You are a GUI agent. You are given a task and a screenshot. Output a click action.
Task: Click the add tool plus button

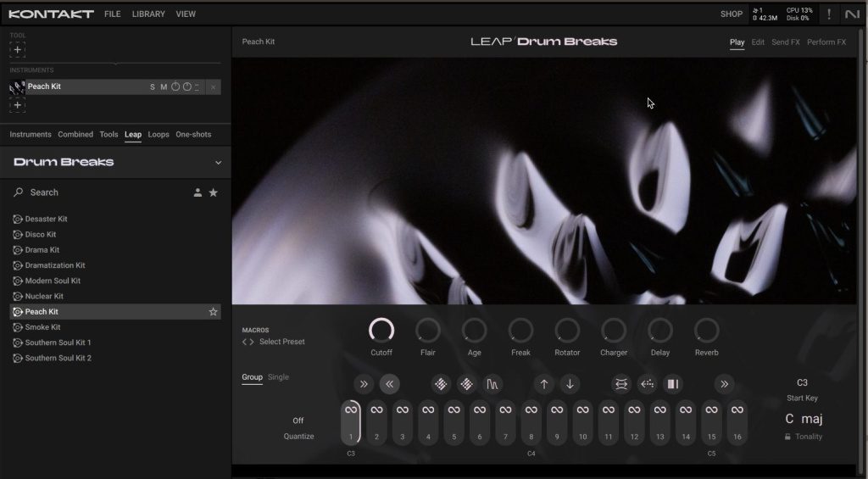(18, 50)
